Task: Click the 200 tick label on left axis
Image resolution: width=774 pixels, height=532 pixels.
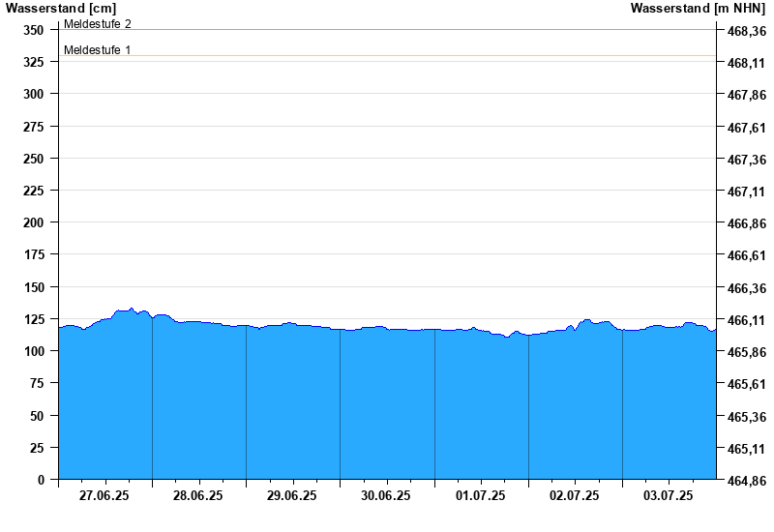Action: 33,222
